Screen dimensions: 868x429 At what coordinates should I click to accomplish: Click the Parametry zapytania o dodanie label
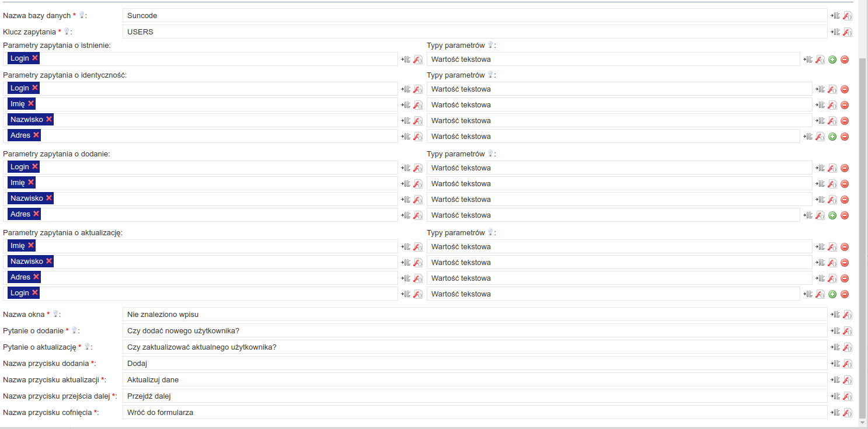(x=57, y=154)
